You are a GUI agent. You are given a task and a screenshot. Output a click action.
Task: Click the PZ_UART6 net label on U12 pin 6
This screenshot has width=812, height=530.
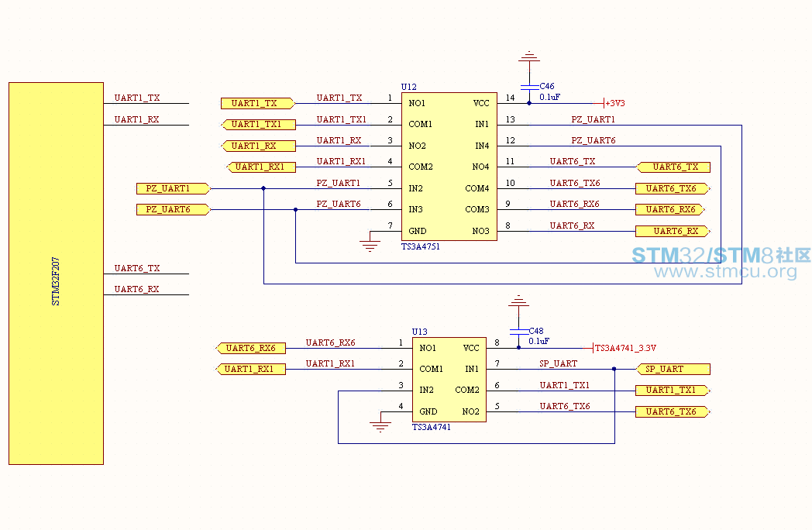click(339, 204)
